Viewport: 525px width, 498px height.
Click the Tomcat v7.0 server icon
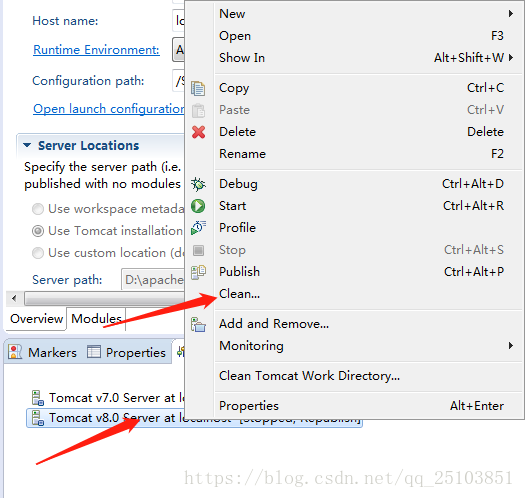38,398
